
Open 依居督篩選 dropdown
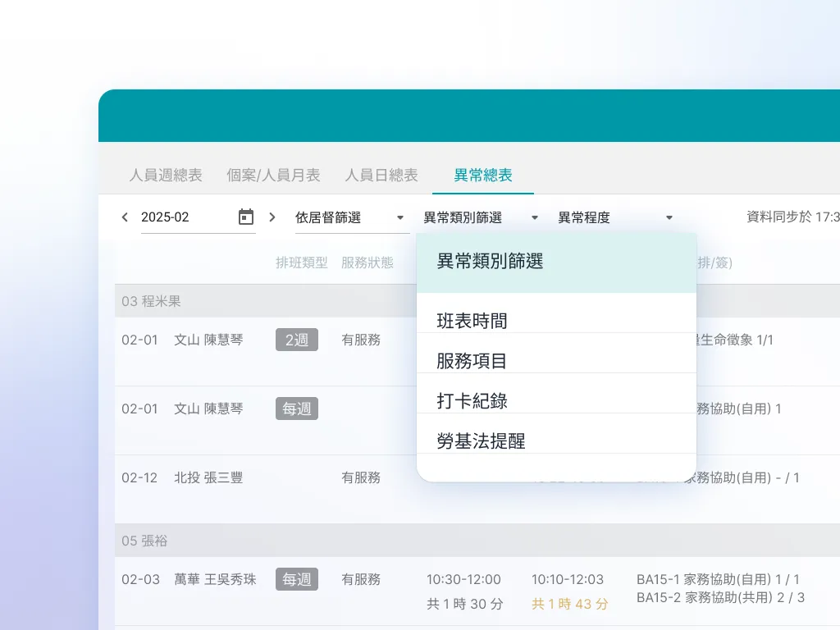[x=351, y=217]
